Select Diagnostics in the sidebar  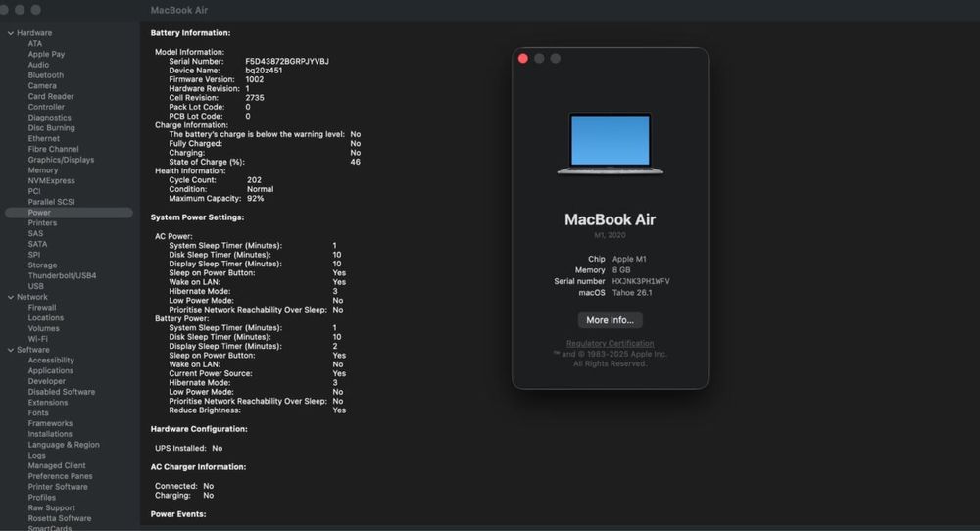tap(49, 118)
